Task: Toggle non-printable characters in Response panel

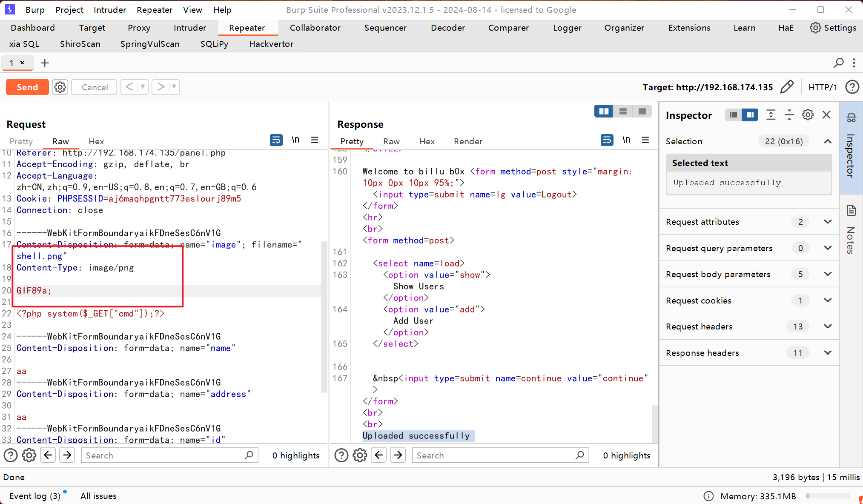Action: point(626,140)
